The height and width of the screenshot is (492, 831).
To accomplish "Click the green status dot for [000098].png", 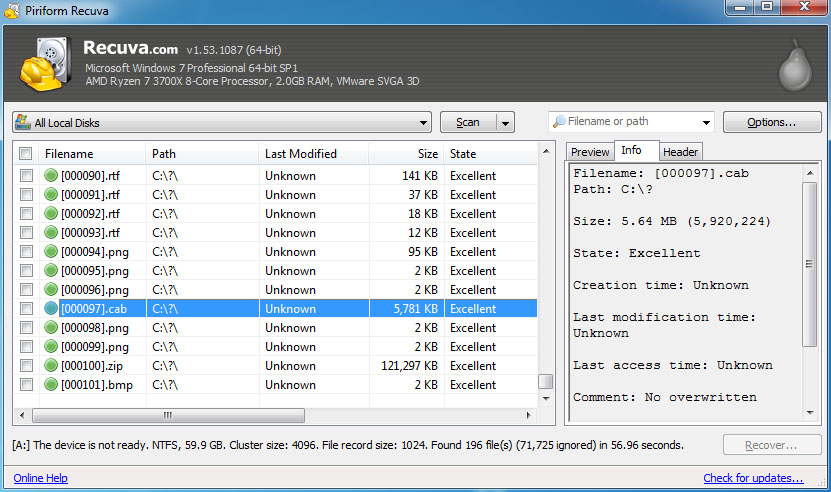I will click(51, 327).
